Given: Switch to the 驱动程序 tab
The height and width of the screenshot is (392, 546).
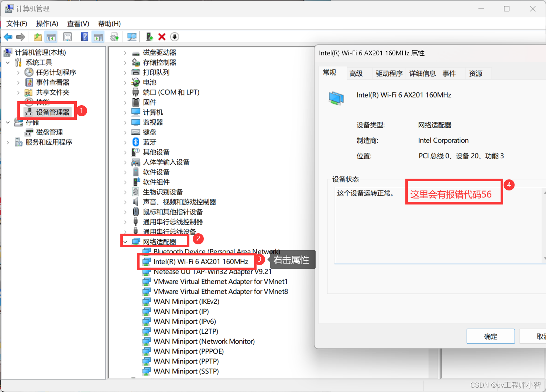Looking at the screenshot, I should click(x=389, y=73).
